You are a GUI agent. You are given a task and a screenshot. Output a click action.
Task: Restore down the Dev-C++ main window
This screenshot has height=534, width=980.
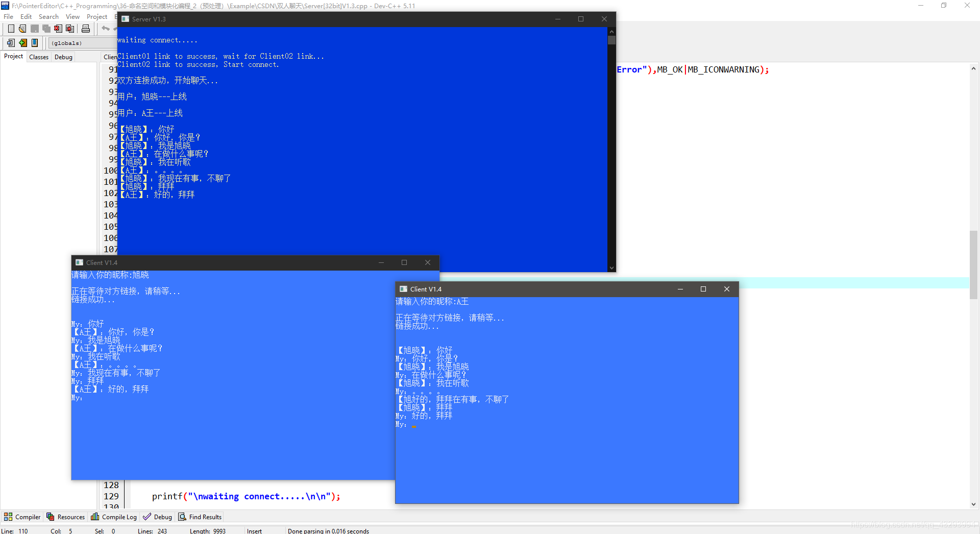pyautogui.click(x=944, y=6)
